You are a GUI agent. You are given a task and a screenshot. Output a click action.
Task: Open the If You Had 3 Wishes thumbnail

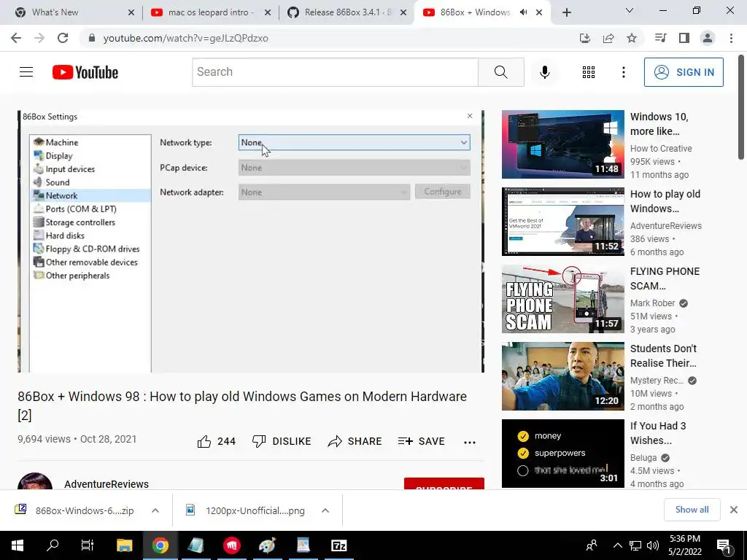pos(562,454)
